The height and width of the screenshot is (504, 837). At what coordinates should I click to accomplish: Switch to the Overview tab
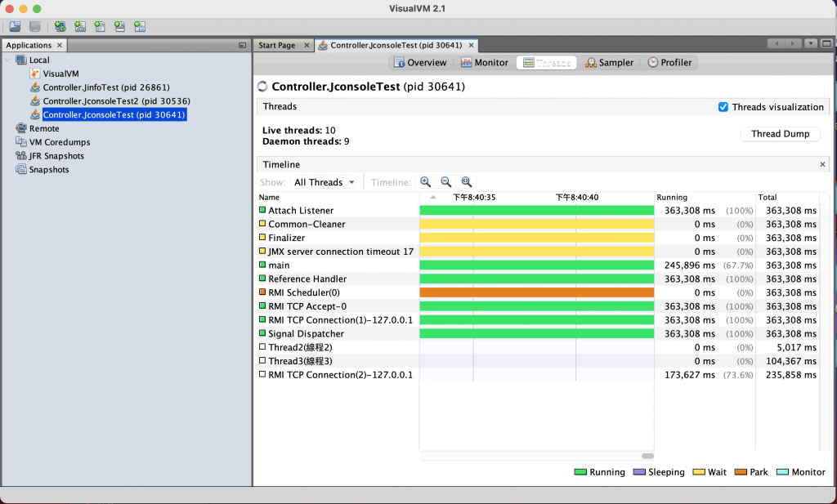pos(420,62)
